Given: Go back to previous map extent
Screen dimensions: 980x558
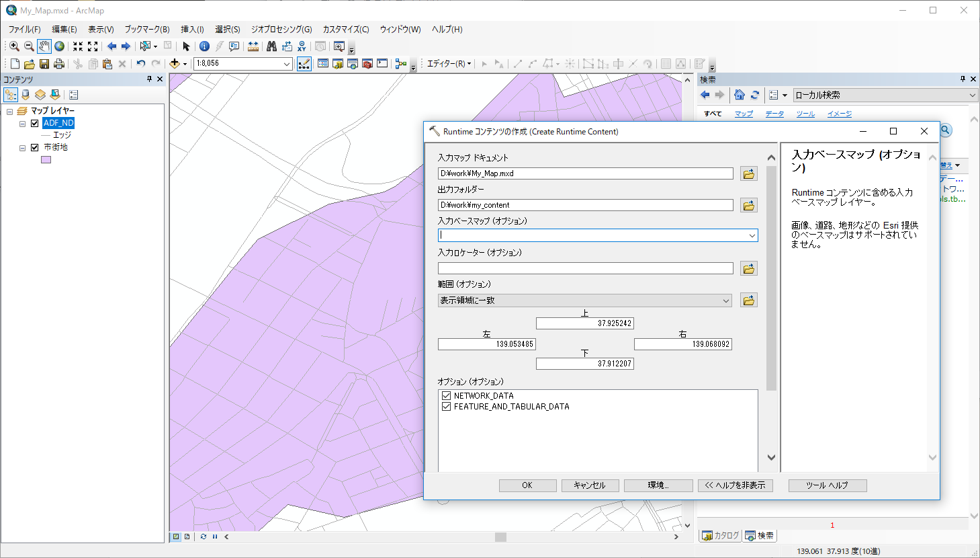Looking at the screenshot, I should (112, 46).
